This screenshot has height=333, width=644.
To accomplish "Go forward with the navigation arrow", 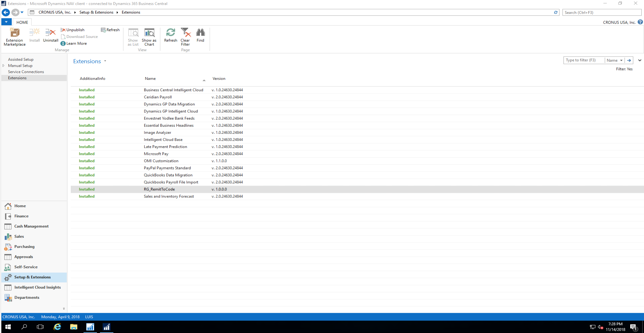I will (x=15, y=12).
